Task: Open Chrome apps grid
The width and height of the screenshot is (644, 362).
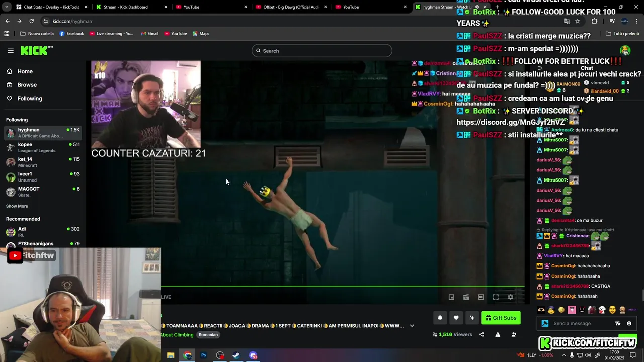Action: tap(7, 34)
